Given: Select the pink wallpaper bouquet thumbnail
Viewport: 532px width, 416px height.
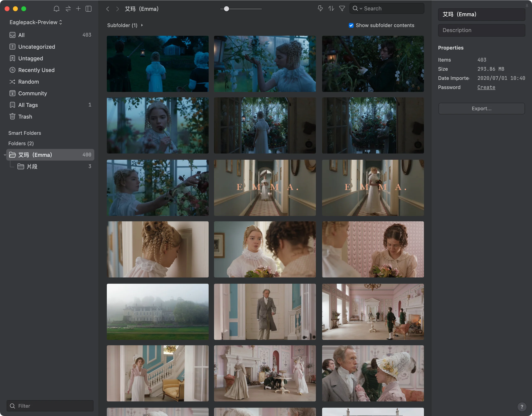Looking at the screenshot, I should pos(373,249).
